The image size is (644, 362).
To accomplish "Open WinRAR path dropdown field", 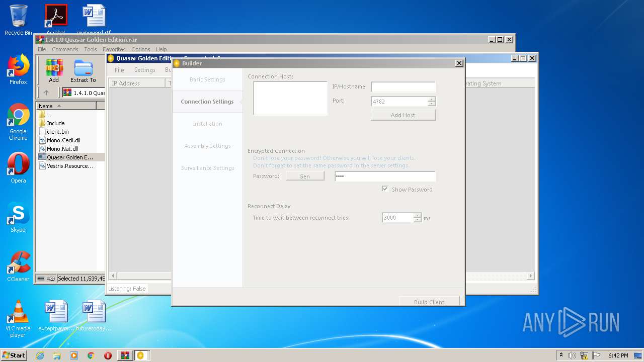I will click(83, 93).
